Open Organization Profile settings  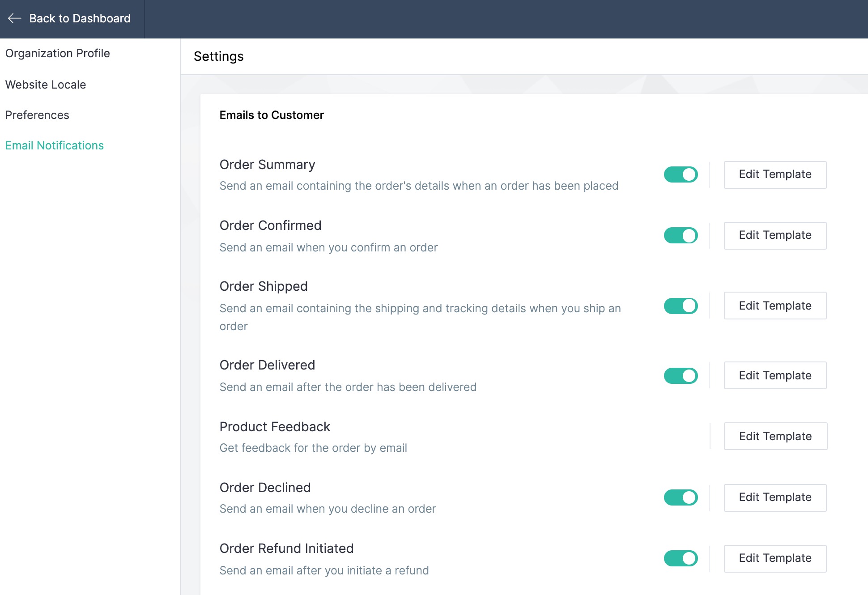tap(58, 53)
